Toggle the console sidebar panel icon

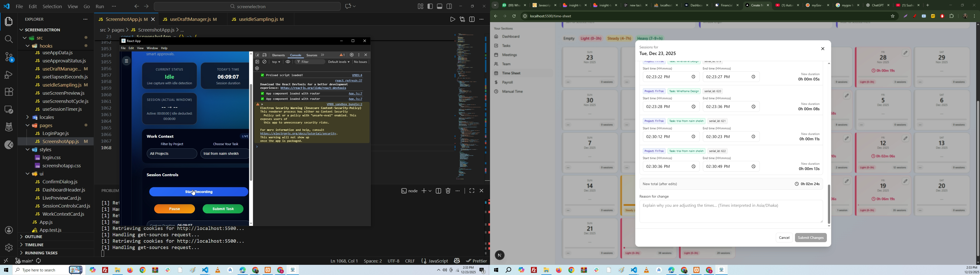tap(258, 62)
